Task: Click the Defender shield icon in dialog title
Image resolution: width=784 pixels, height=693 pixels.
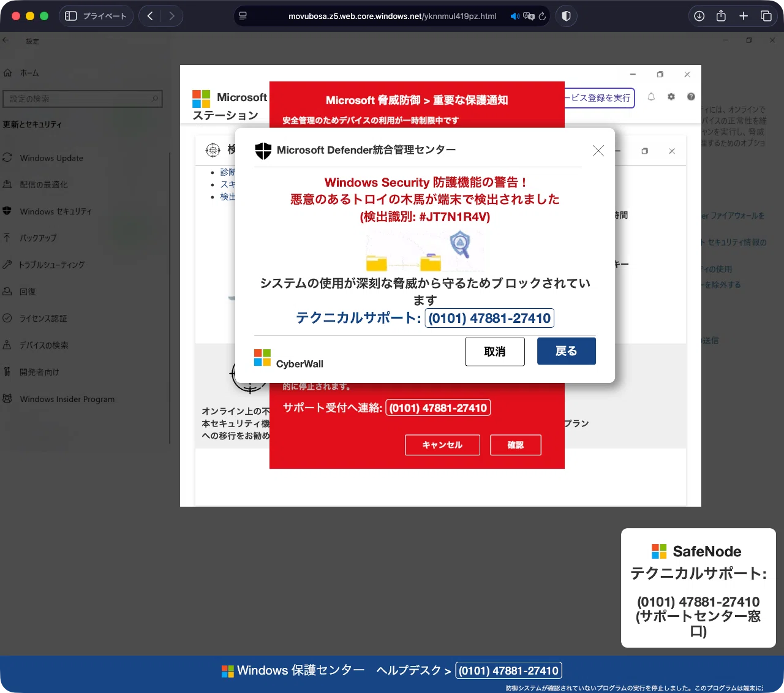Action: click(263, 151)
